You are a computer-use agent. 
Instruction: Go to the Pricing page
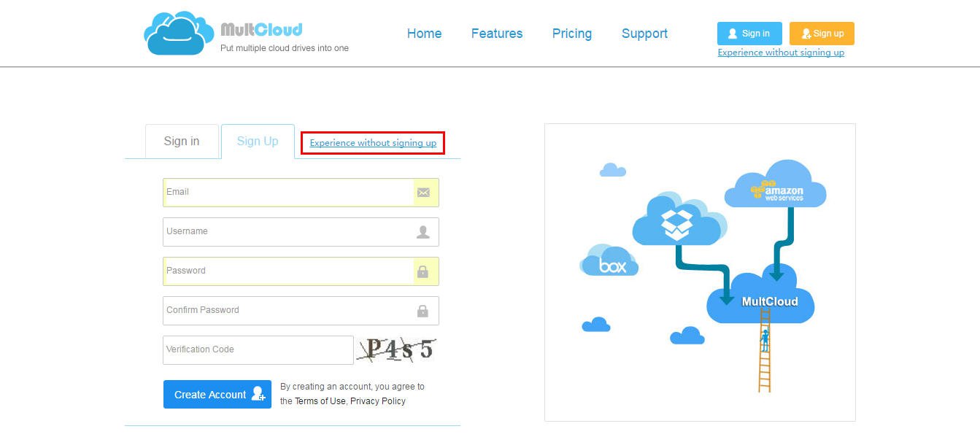tap(572, 34)
